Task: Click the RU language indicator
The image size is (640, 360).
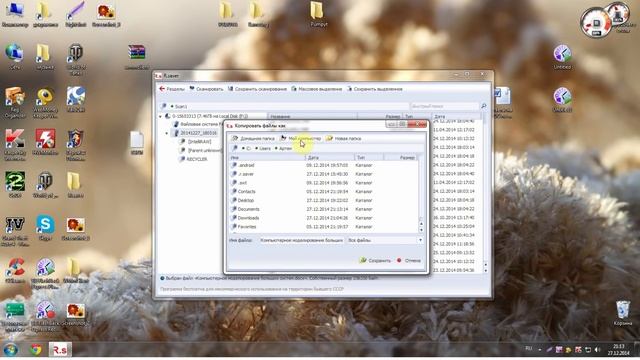Action: click(x=529, y=349)
